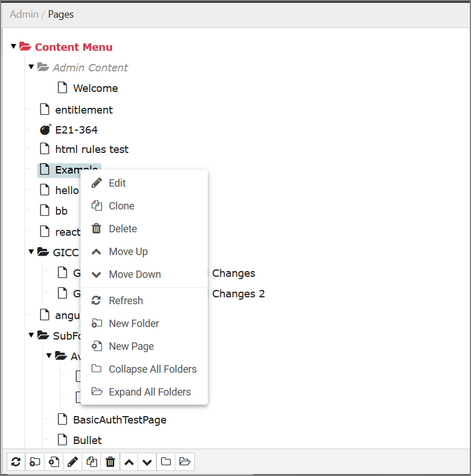Select the Admin Content folder label

tap(90, 67)
